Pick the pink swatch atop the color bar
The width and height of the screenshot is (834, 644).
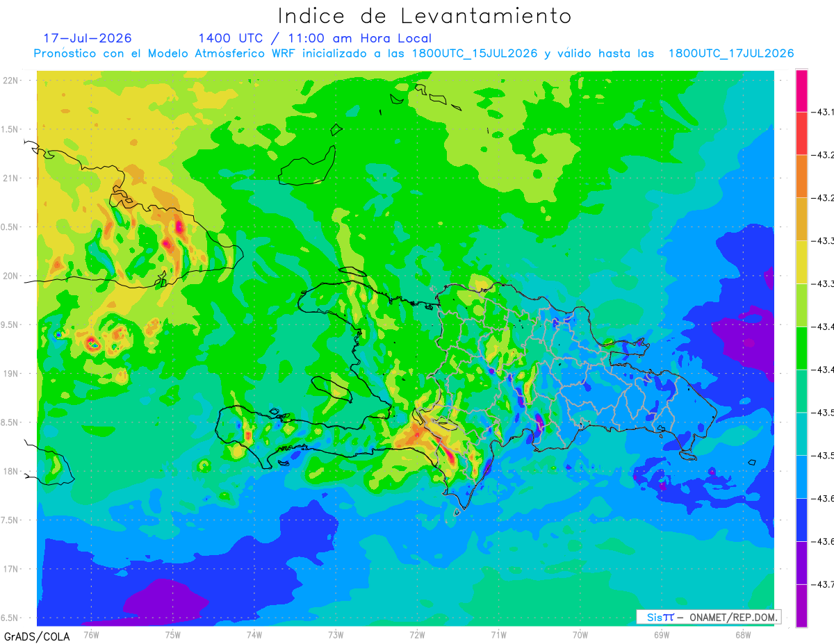801,90
